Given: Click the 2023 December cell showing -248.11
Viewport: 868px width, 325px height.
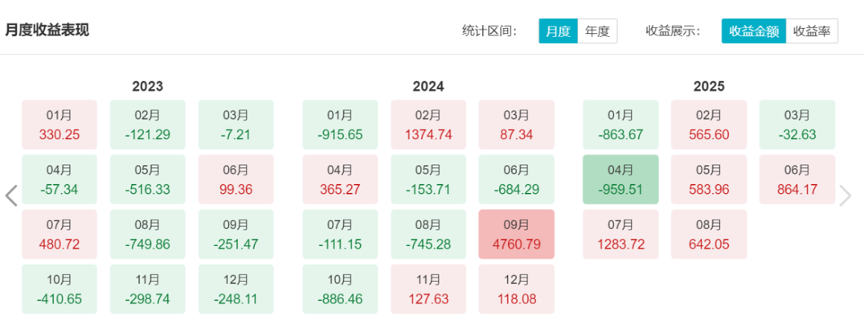Looking at the screenshot, I should point(235,289).
